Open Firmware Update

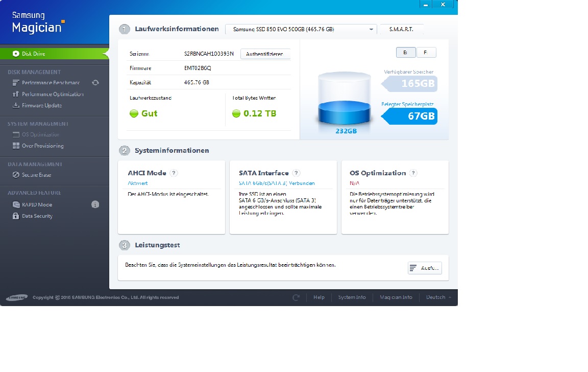coord(42,105)
